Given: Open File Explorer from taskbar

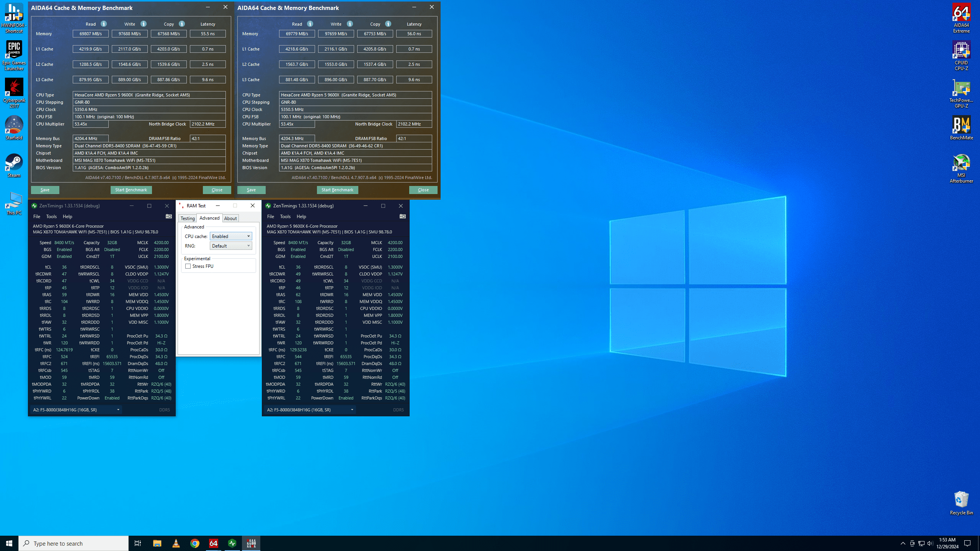Looking at the screenshot, I should [x=157, y=543].
